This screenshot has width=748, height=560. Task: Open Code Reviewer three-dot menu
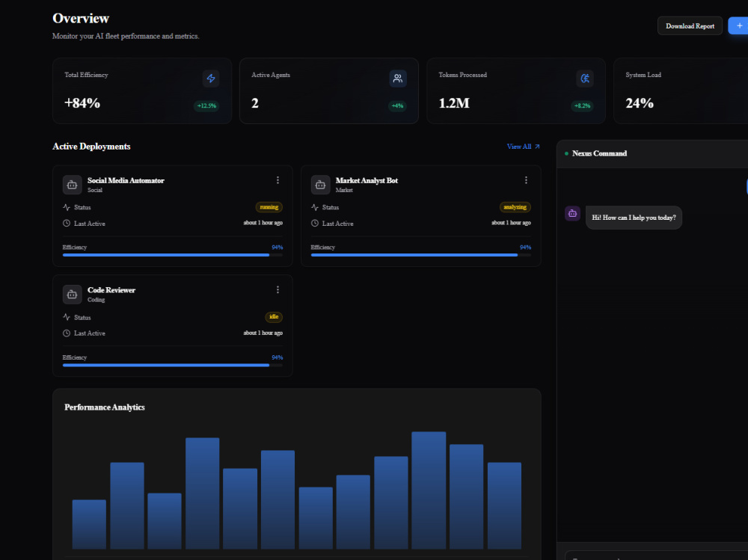tap(278, 290)
